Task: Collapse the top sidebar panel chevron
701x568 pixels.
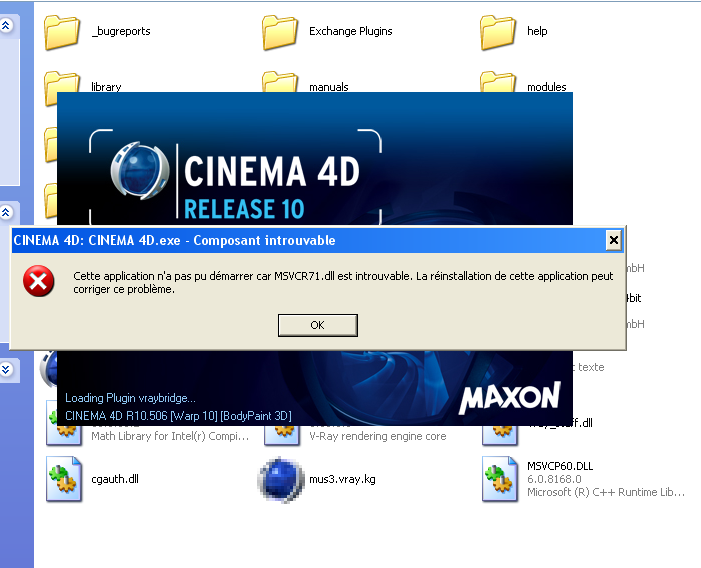Action: point(6,25)
